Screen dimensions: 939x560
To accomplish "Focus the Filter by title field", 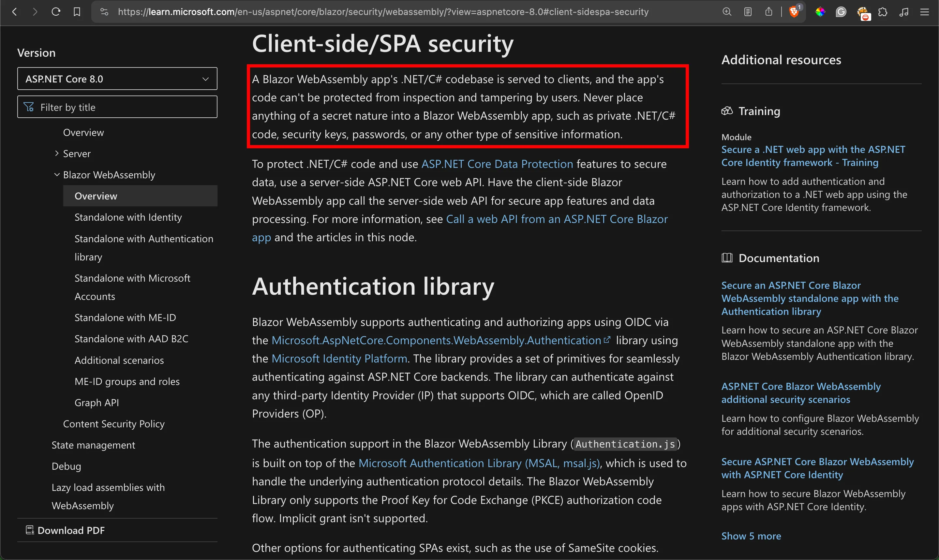I will click(x=117, y=107).
